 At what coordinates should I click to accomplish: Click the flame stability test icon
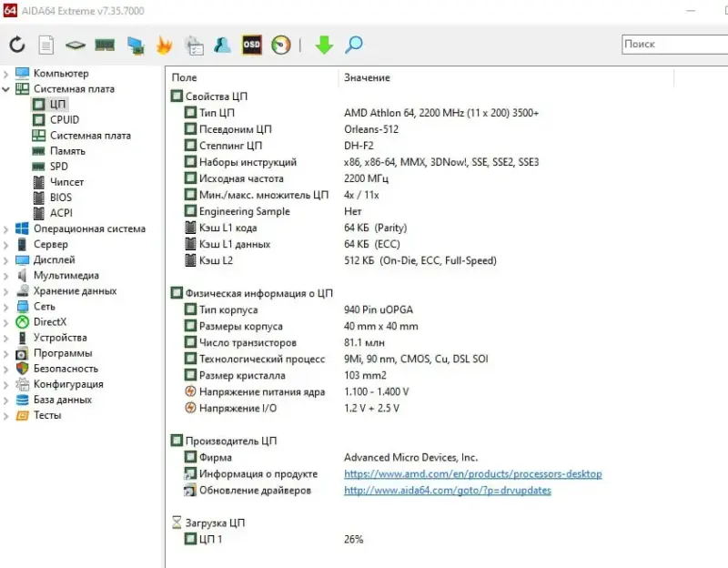(x=164, y=45)
